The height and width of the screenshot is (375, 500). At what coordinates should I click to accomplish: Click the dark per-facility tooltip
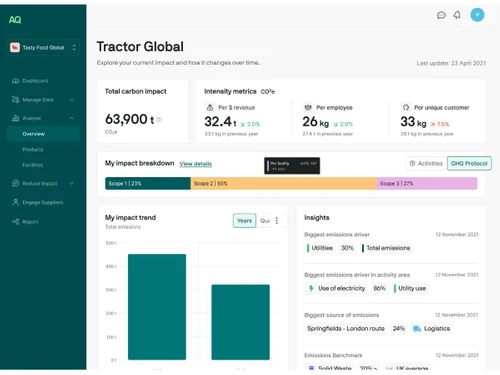coord(292,166)
